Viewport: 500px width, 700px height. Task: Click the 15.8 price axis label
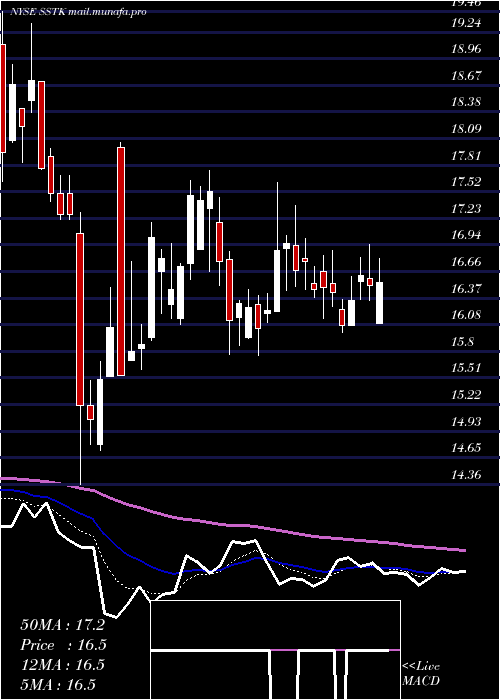click(x=463, y=342)
